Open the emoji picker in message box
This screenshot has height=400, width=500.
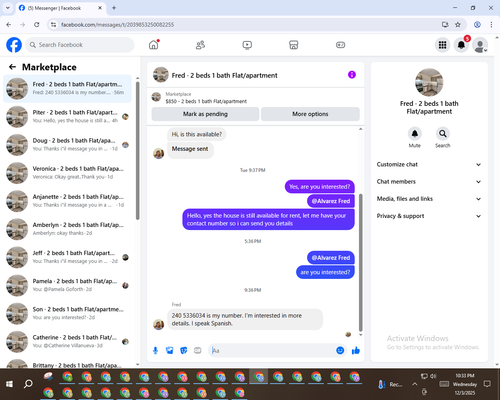click(340, 350)
